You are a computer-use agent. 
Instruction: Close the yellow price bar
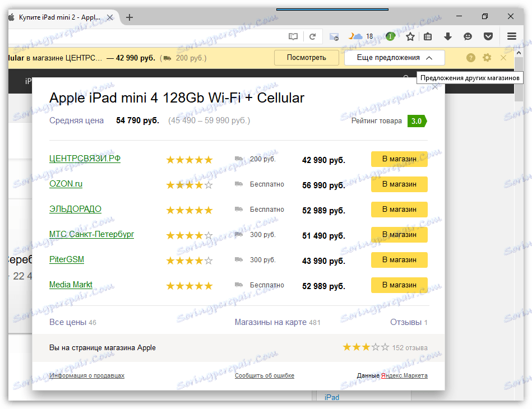tap(503, 58)
